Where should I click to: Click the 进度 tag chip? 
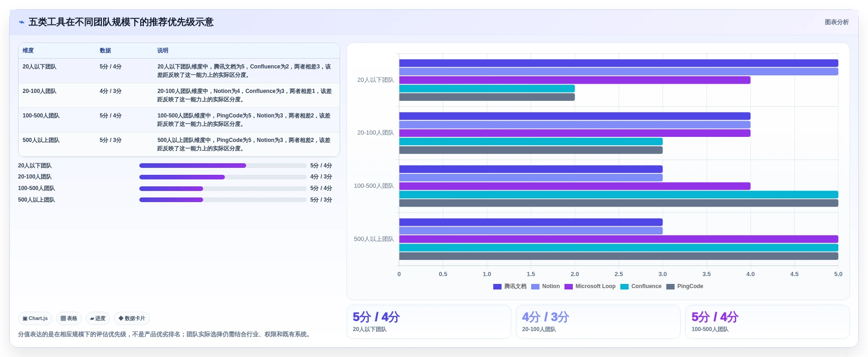coord(98,318)
